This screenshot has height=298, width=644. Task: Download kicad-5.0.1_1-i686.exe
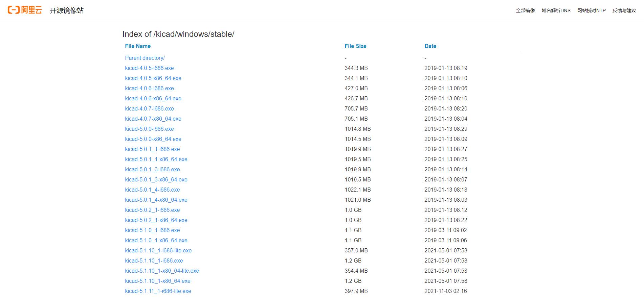click(x=152, y=149)
